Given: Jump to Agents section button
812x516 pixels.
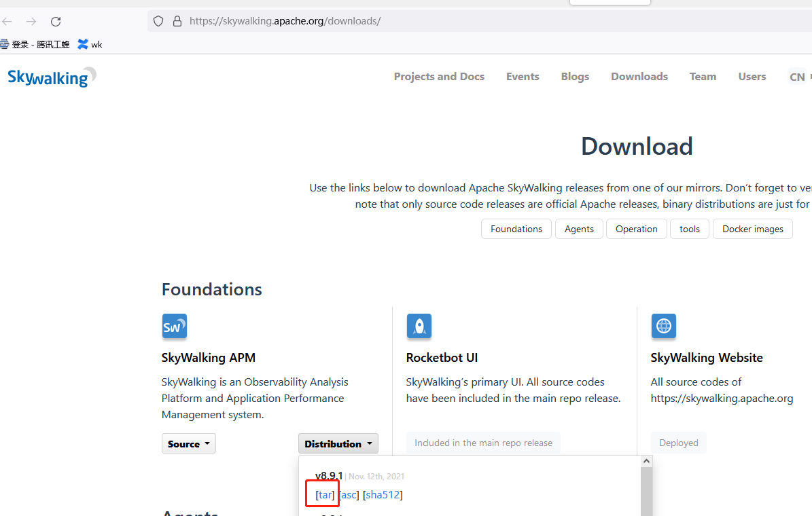Looking at the screenshot, I should pyautogui.click(x=579, y=229).
